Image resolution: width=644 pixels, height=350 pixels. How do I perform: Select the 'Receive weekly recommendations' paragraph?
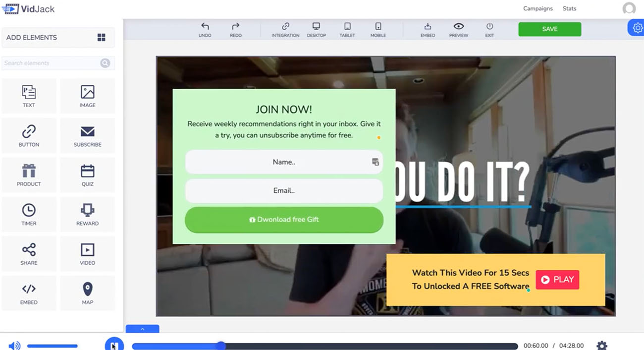click(x=284, y=129)
